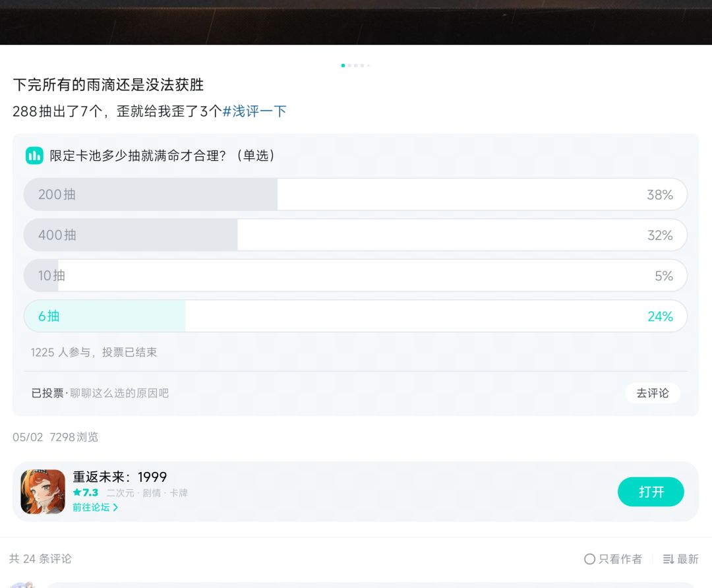Select the 10抽 poll option

click(x=355, y=275)
